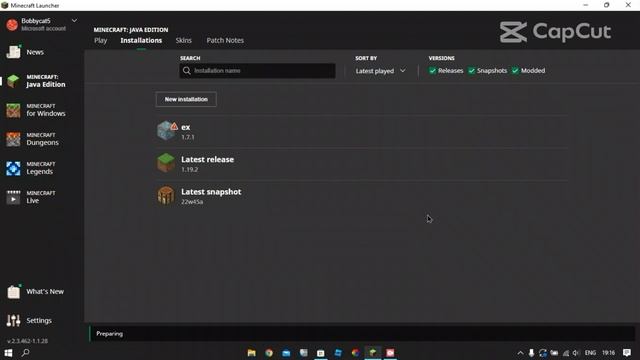Click Minecraft Launcher taskbar icon

(373, 353)
